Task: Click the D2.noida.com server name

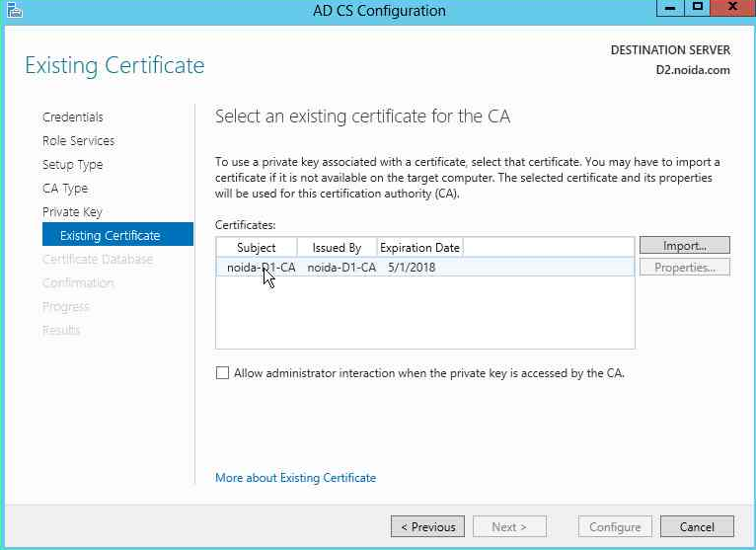Action: click(x=693, y=70)
